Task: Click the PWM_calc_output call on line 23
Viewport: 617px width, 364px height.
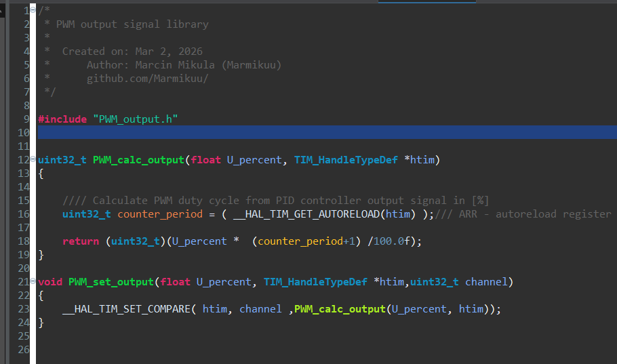Action: (x=340, y=309)
